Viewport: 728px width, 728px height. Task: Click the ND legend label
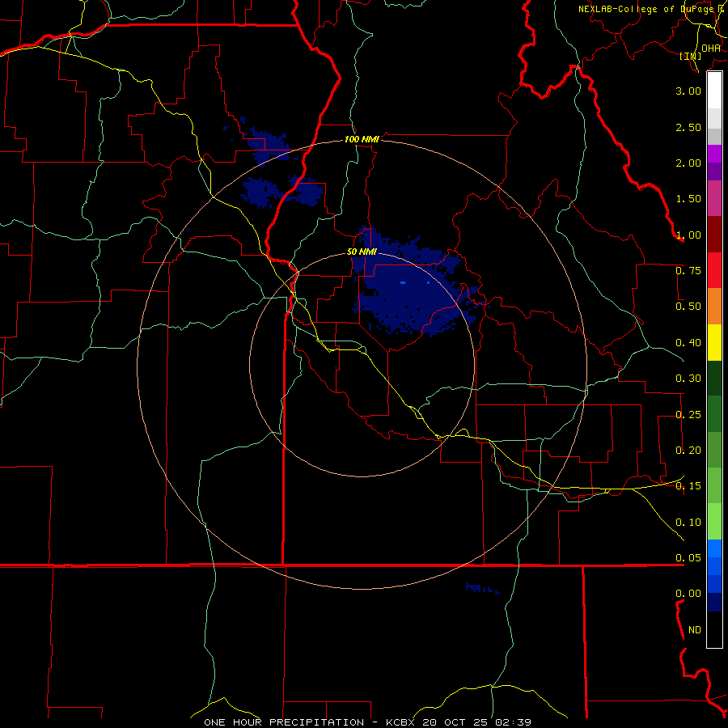pyautogui.click(x=695, y=630)
